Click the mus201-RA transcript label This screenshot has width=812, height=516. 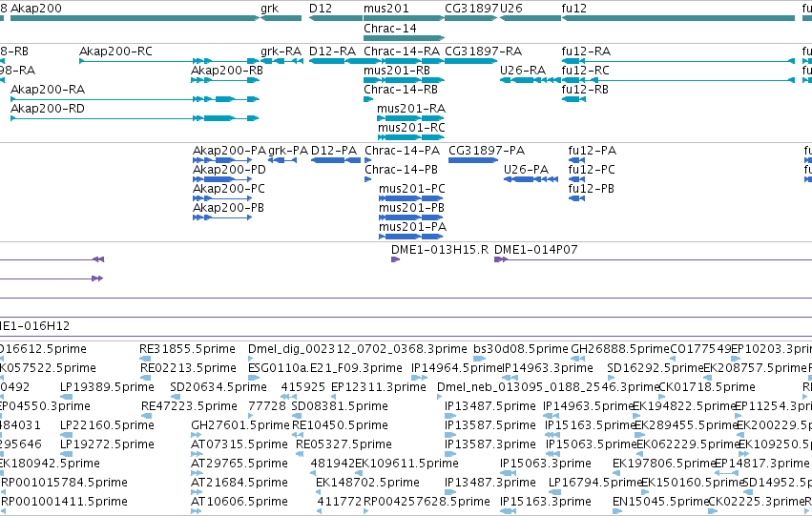click(411, 109)
